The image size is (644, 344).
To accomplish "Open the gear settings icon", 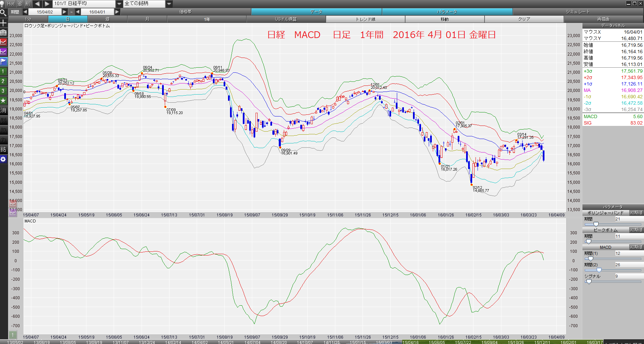I will click(x=3, y=159).
